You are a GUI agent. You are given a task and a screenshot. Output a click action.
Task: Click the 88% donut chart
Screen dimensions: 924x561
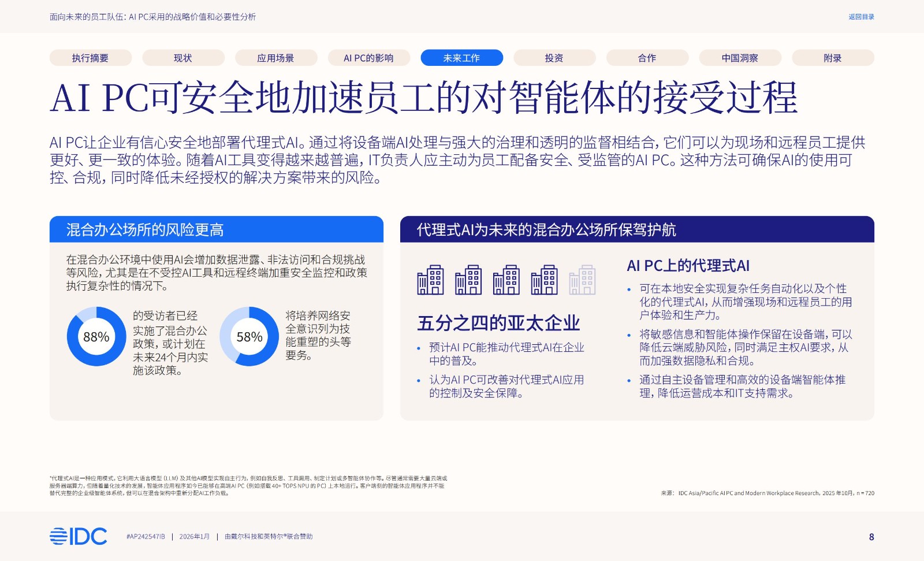click(96, 336)
